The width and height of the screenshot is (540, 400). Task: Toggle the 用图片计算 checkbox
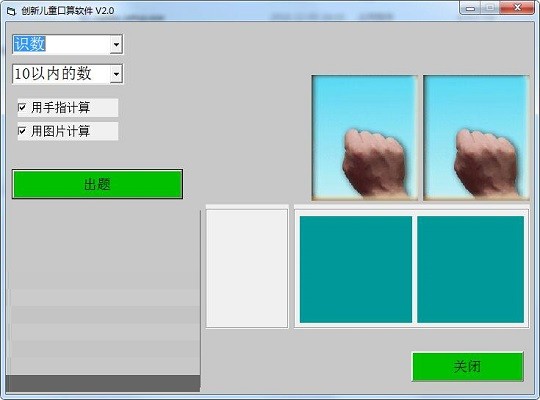click(22, 131)
